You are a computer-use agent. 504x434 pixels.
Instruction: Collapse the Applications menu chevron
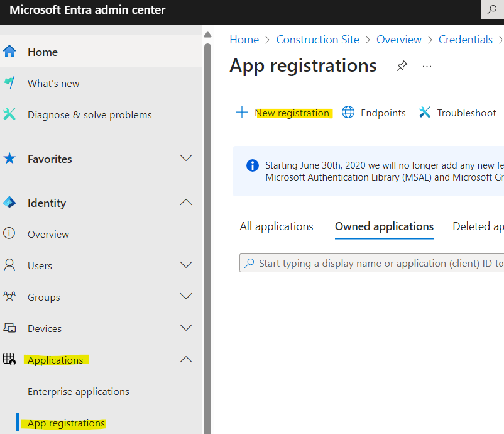[186, 359]
